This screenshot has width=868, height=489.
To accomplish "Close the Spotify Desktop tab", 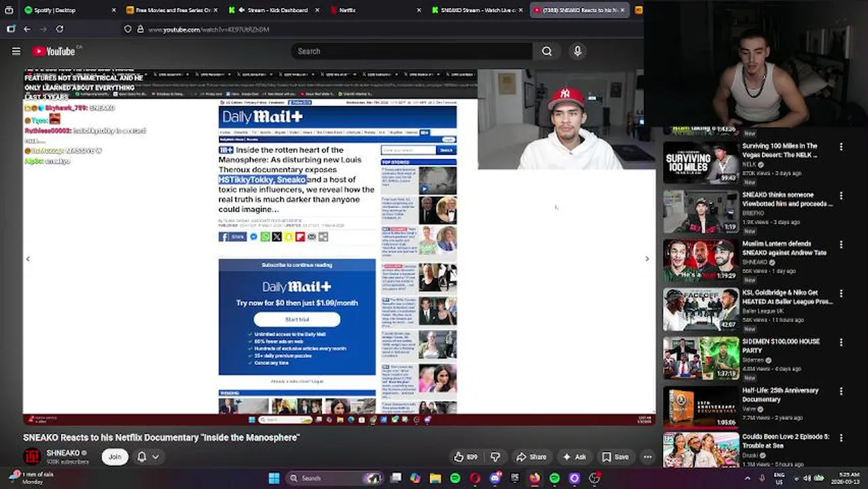I will [114, 10].
